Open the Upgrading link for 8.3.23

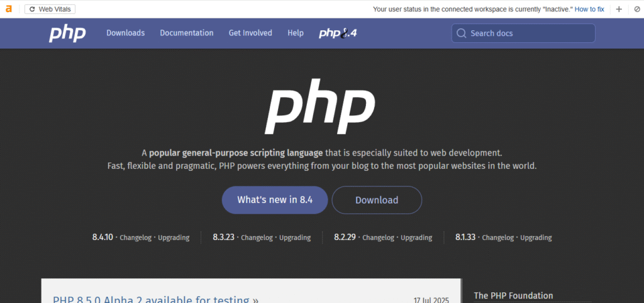[x=295, y=237]
